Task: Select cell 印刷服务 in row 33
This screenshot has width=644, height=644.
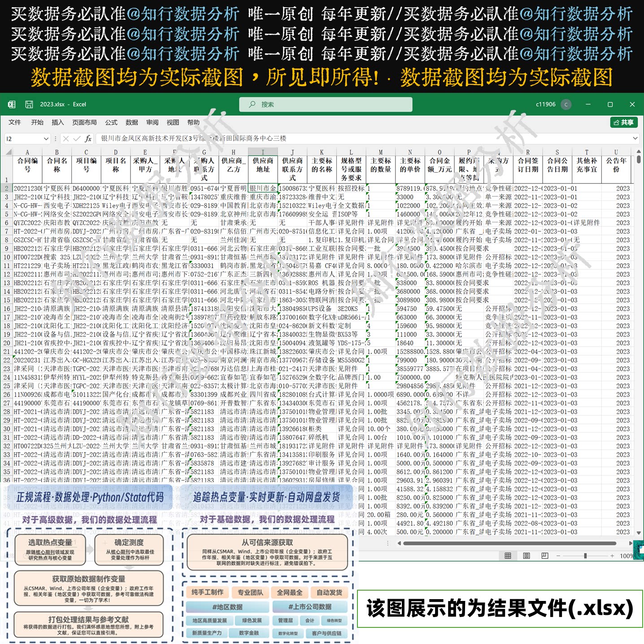Action: (x=322, y=455)
